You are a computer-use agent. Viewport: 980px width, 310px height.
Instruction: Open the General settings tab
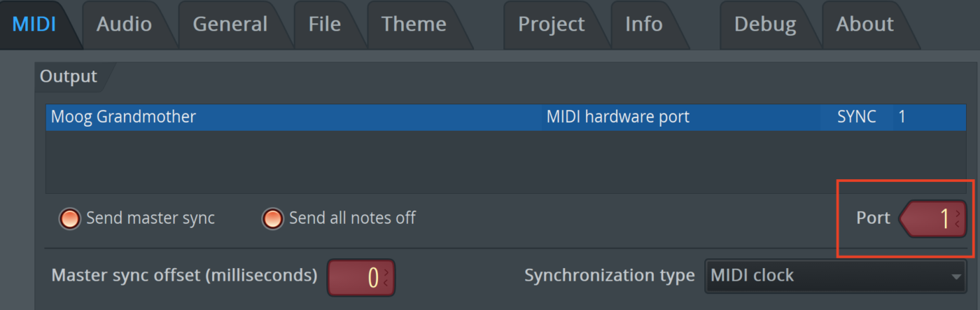[x=230, y=24]
